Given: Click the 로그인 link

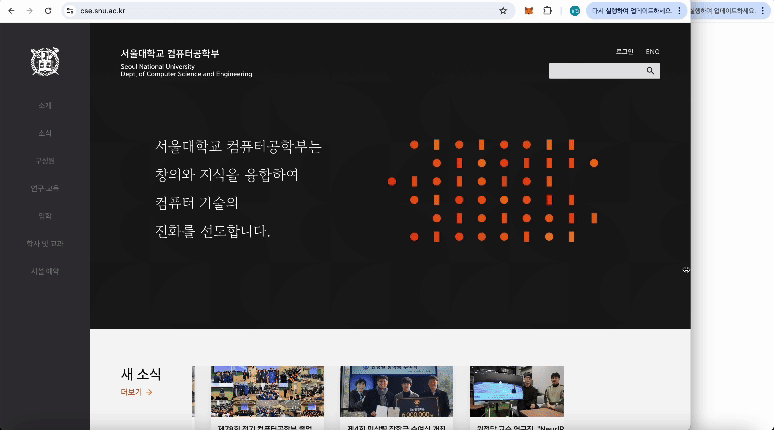Looking at the screenshot, I should coord(624,51).
